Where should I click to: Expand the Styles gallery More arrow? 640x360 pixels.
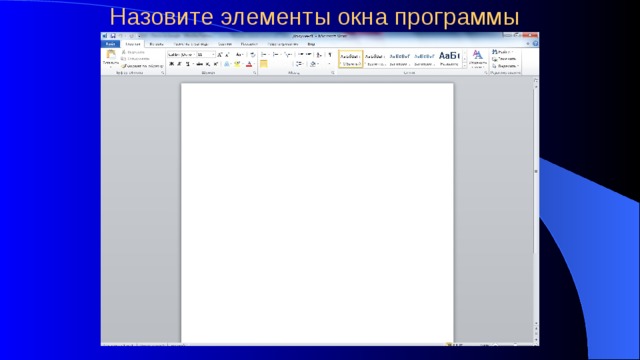464,66
